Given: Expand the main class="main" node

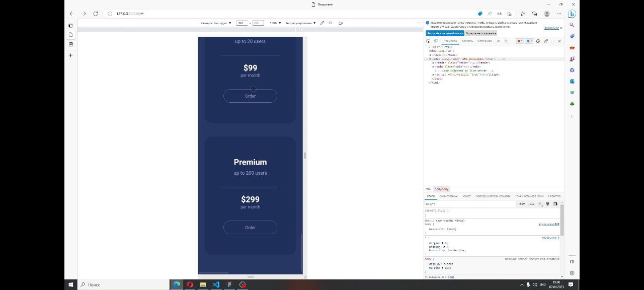Looking at the screenshot, I should click(433, 66).
